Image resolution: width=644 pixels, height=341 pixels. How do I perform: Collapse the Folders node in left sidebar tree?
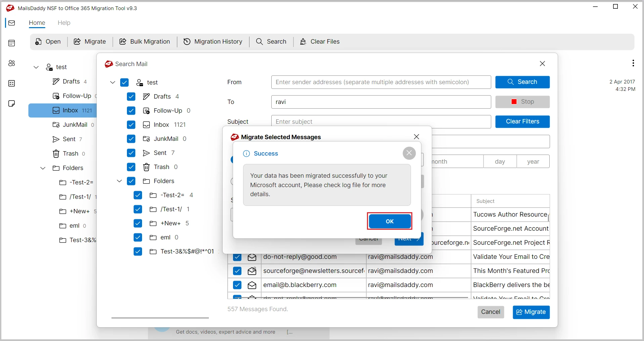click(x=43, y=168)
